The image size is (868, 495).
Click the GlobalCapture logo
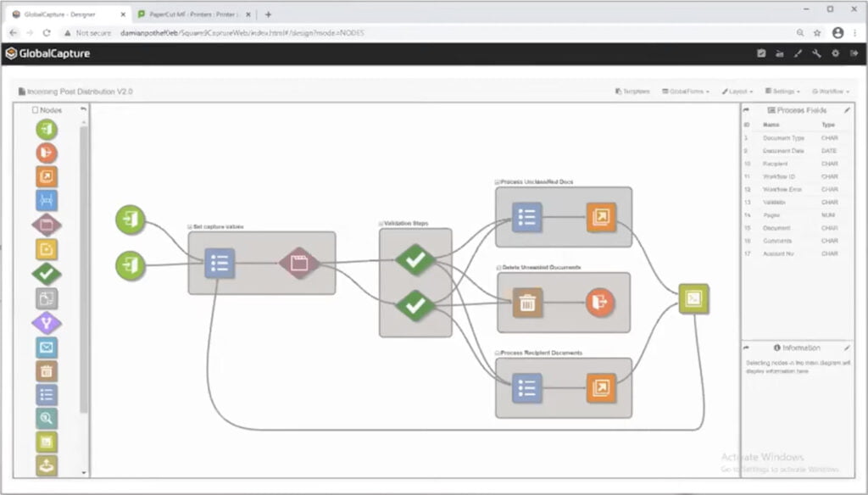click(47, 53)
